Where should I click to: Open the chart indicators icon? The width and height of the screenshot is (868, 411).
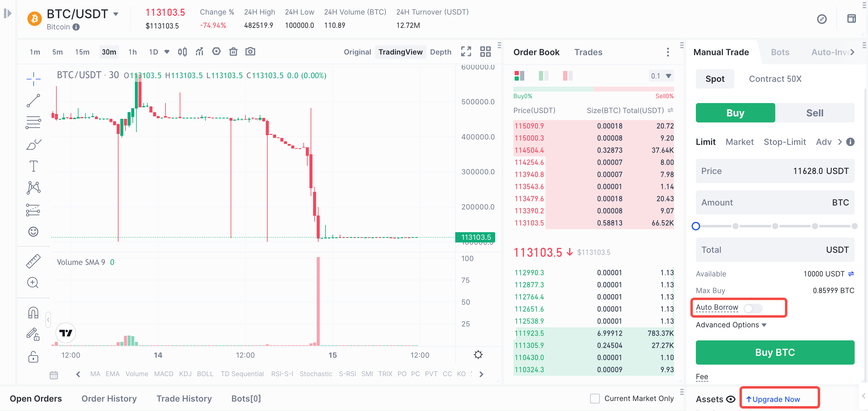pos(199,52)
